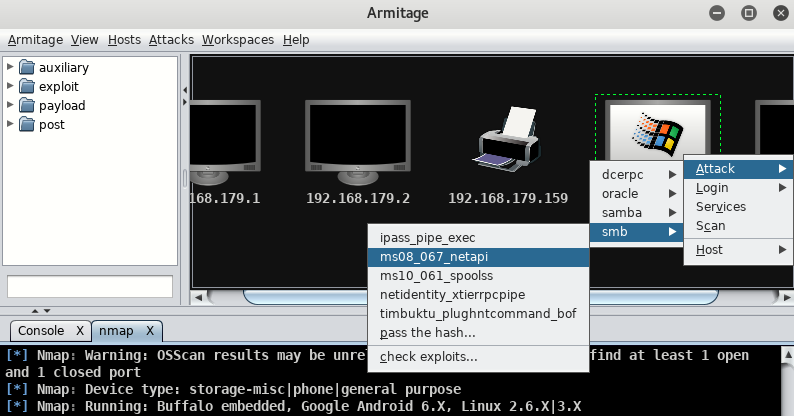Click the exploit folder icon
This screenshot has width=794, height=416.
click(27, 86)
